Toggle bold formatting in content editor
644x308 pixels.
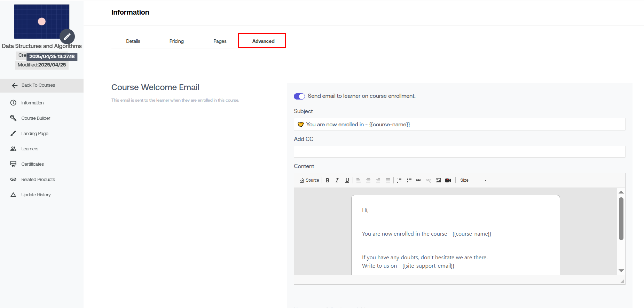328,180
